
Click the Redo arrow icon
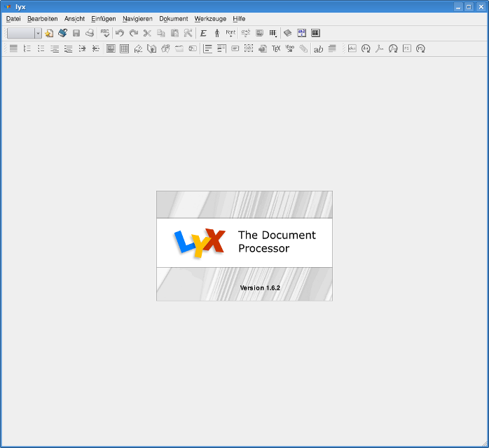point(134,33)
